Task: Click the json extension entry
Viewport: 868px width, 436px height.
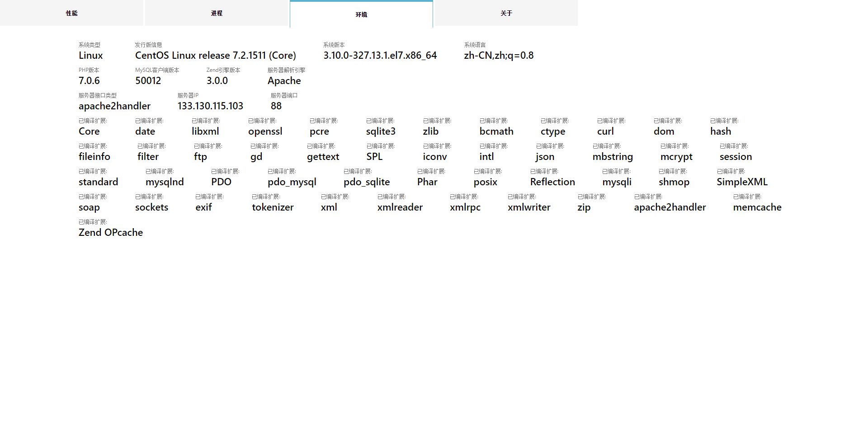Action: click(545, 157)
